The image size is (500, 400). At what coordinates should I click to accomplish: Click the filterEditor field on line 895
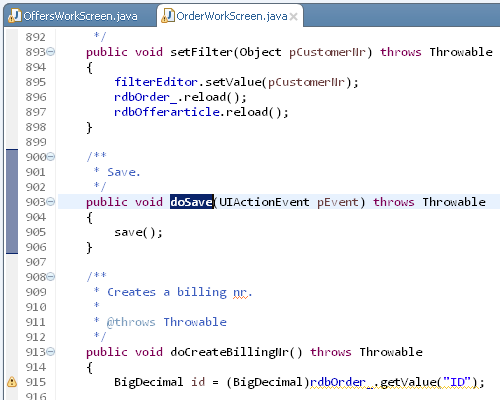156,82
